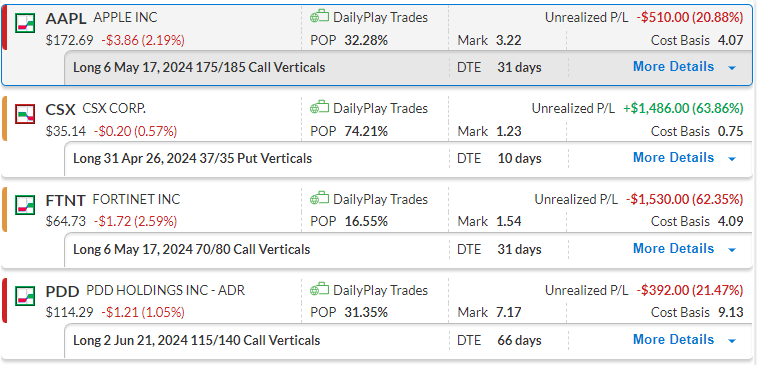Click DailyPlay Trades label in AAPL row
This screenshot has height=365, width=757.
point(380,17)
